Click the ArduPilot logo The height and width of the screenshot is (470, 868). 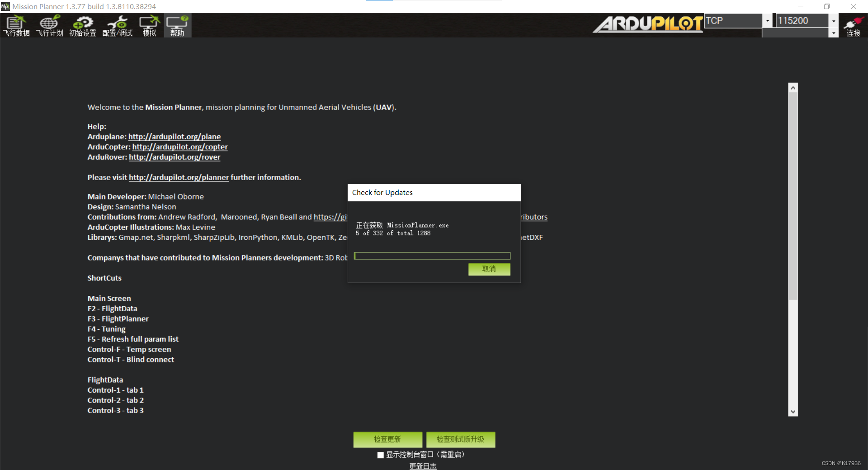tap(648, 24)
